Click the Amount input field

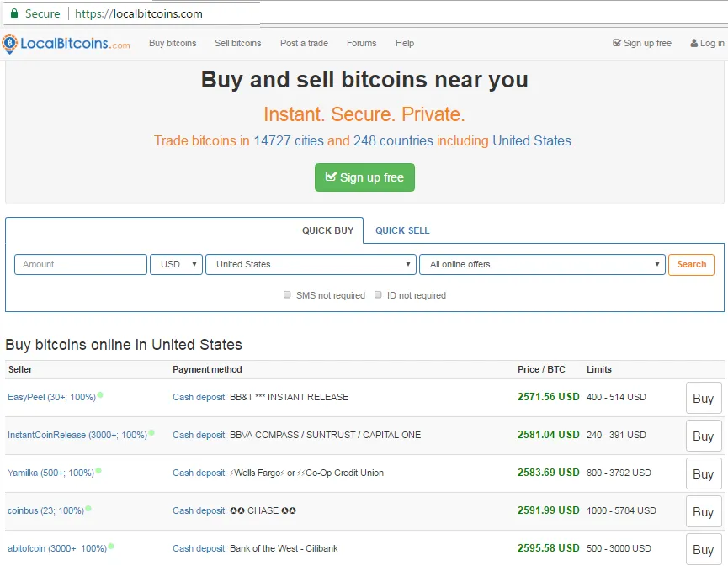(x=81, y=264)
